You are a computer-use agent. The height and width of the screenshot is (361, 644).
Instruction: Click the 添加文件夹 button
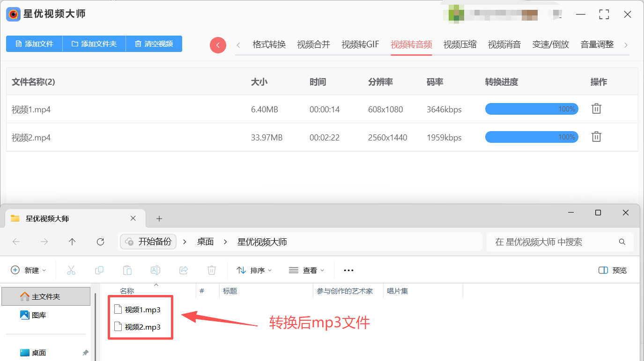pyautogui.click(x=94, y=44)
